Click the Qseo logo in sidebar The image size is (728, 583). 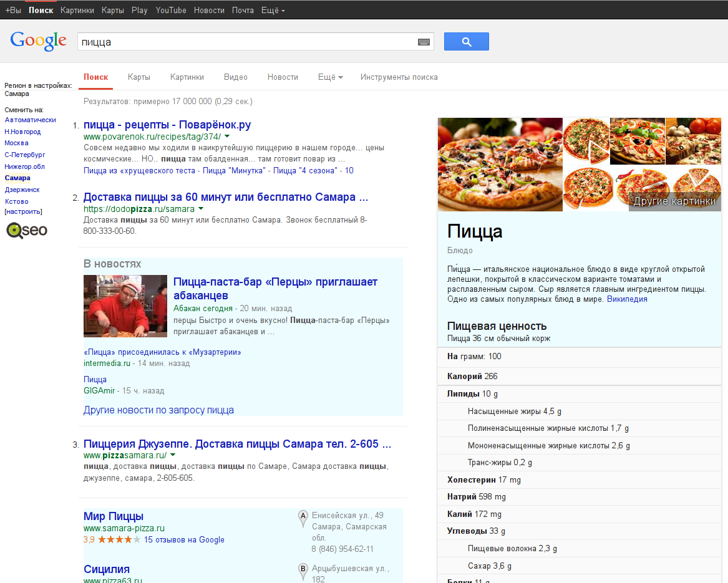(26, 230)
